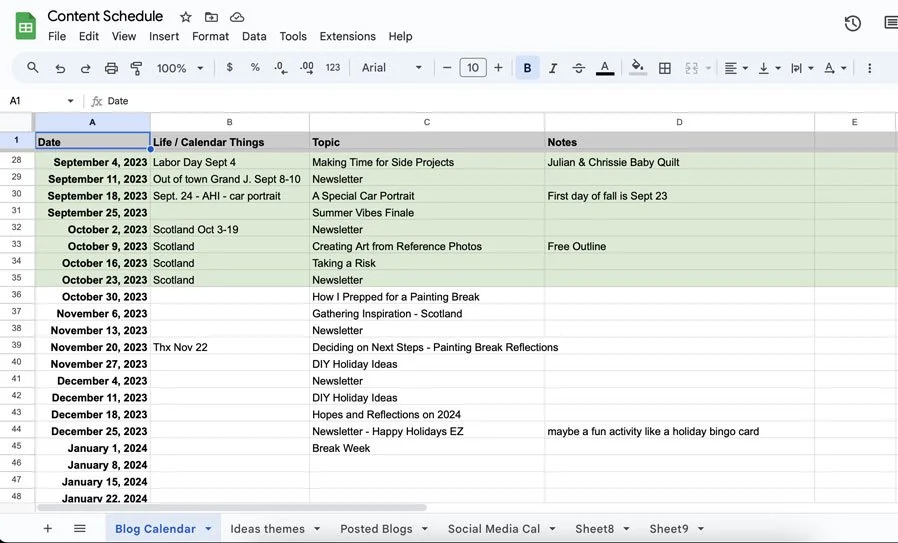Viewport: 898px width, 543px height.
Task: Open the Edit menu
Action: click(x=89, y=36)
